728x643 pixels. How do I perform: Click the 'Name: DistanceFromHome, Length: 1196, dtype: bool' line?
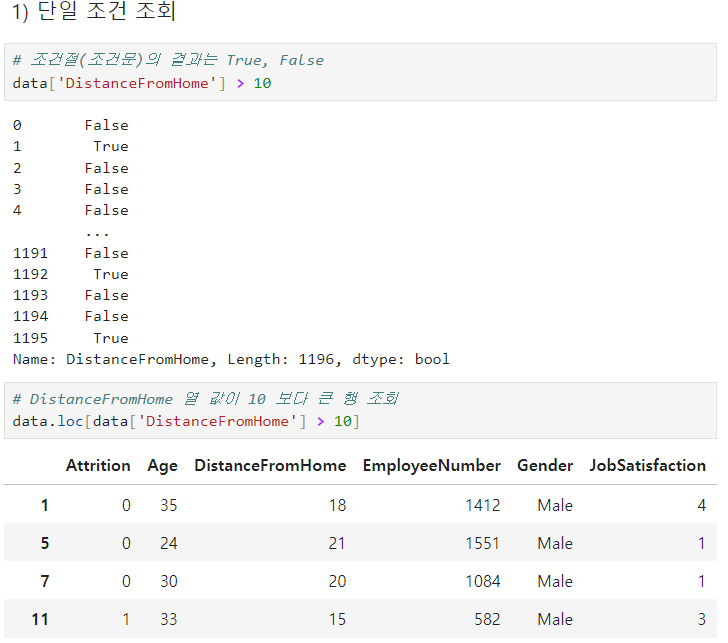231,359
